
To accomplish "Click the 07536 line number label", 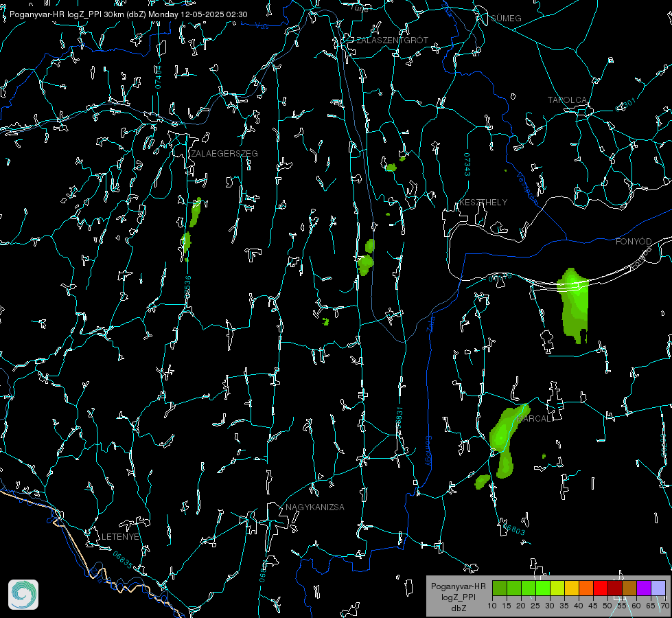I will (x=187, y=287).
